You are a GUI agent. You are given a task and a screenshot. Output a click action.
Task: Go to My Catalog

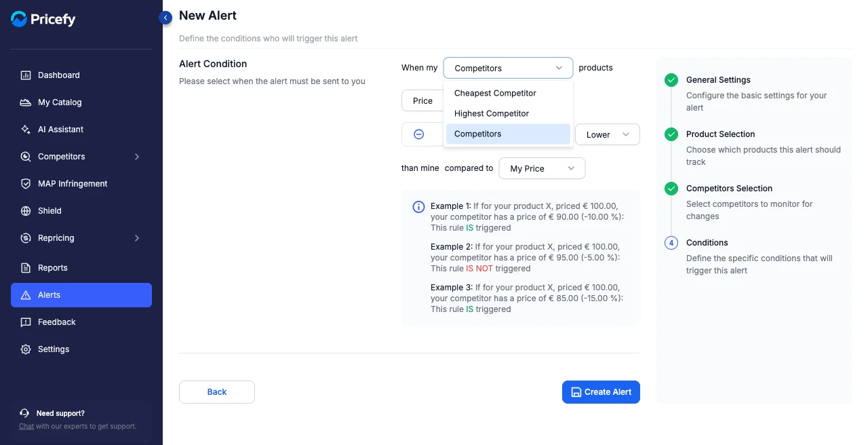coord(81,102)
